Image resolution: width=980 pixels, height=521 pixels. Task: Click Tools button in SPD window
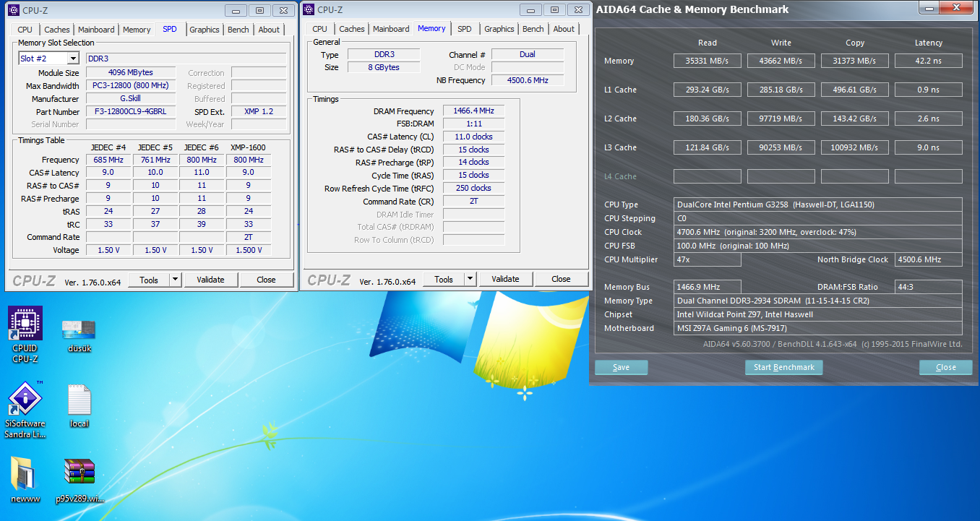click(149, 280)
